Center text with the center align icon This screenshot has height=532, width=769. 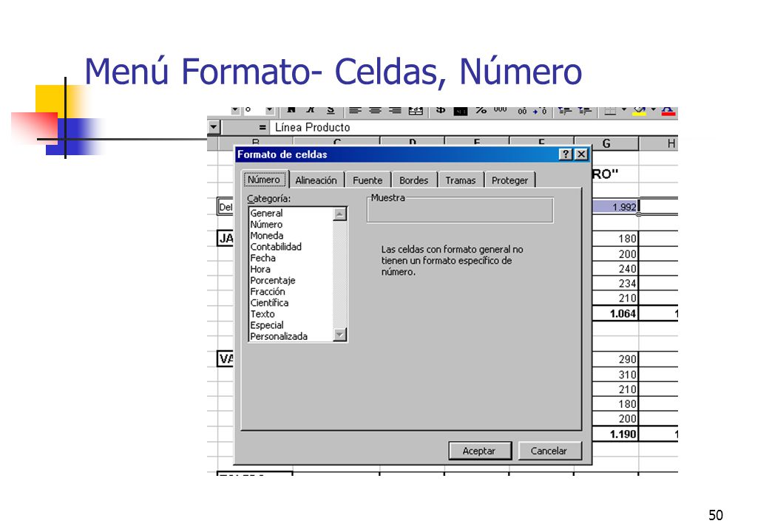pos(375,111)
